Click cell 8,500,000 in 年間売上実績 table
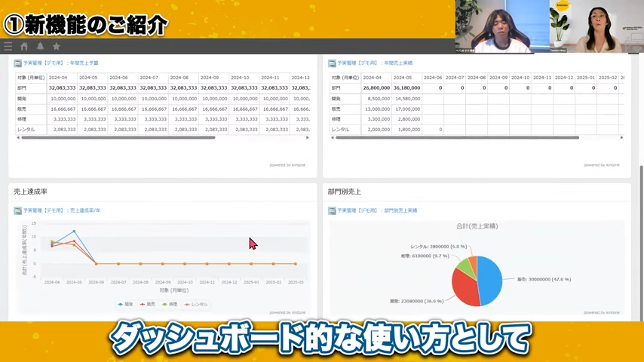Image resolution: width=644 pixels, height=362 pixels. pyautogui.click(x=376, y=99)
